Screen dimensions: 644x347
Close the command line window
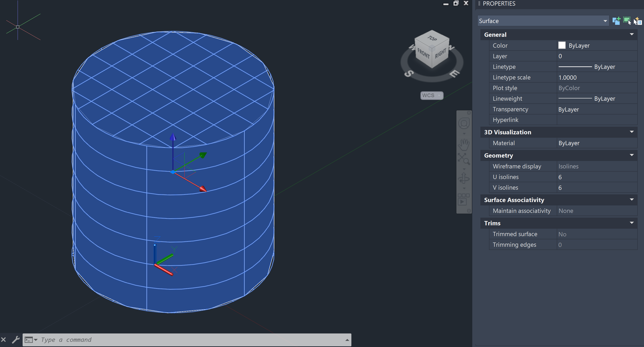(3, 340)
